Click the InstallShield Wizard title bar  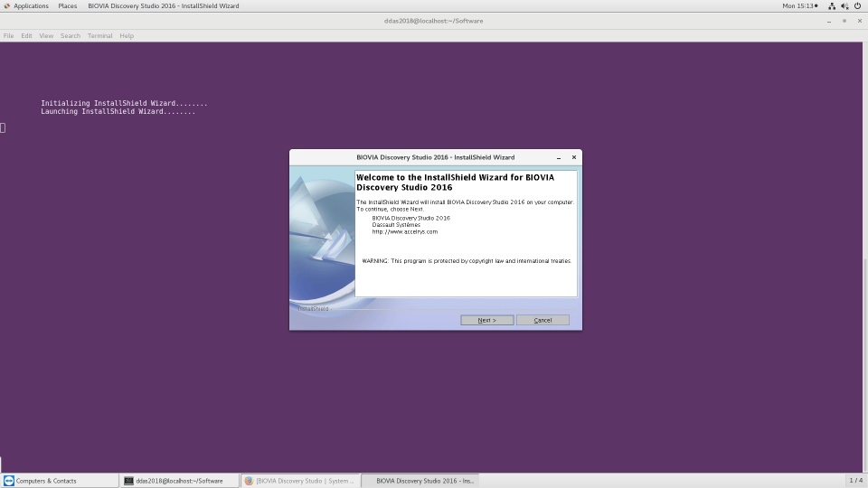[436, 157]
